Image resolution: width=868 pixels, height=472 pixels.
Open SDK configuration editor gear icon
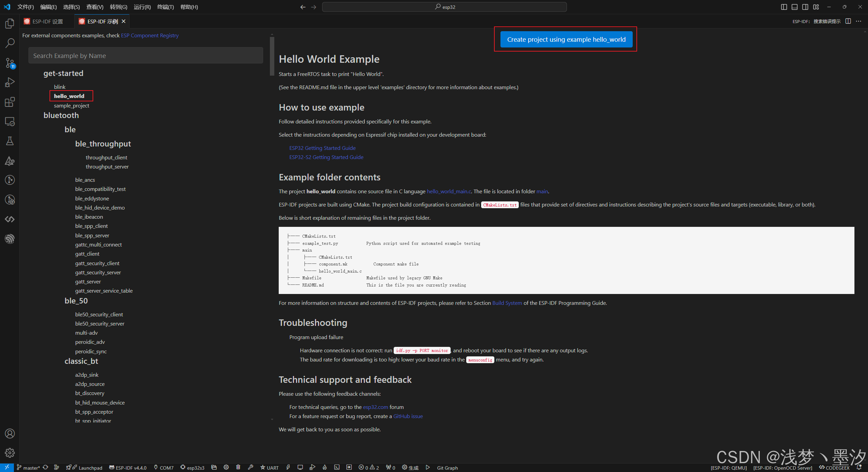tap(226, 468)
